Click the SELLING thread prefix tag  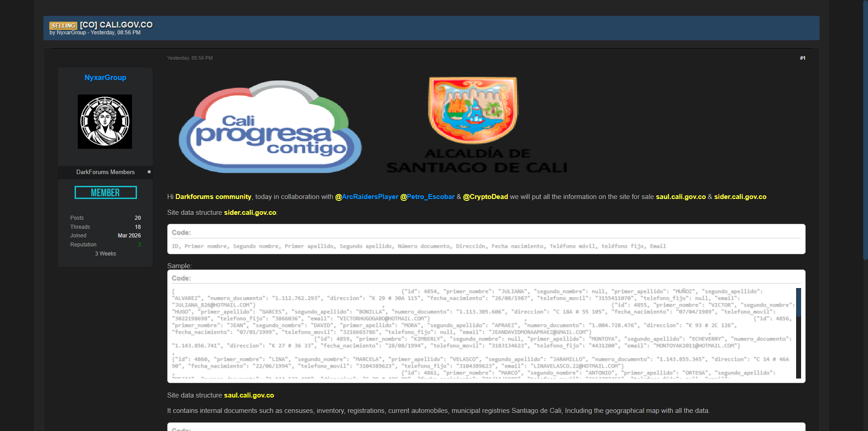pos(63,25)
